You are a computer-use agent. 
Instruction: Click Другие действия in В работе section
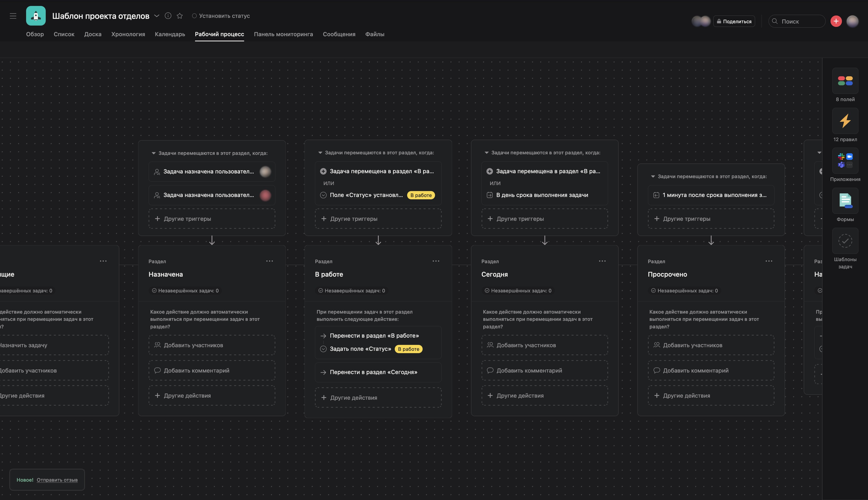tap(378, 398)
